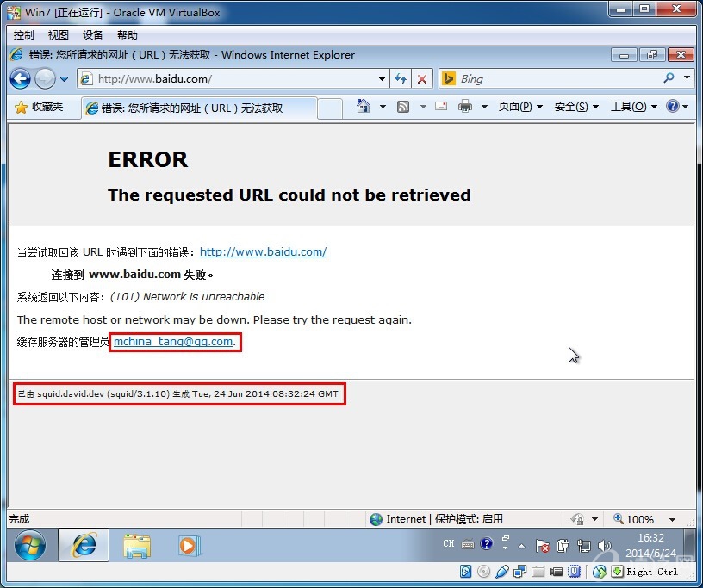Image resolution: width=703 pixels, height=588 pixels.
Task: Click the Bing search magnifier icon
Action: (669, 78)
